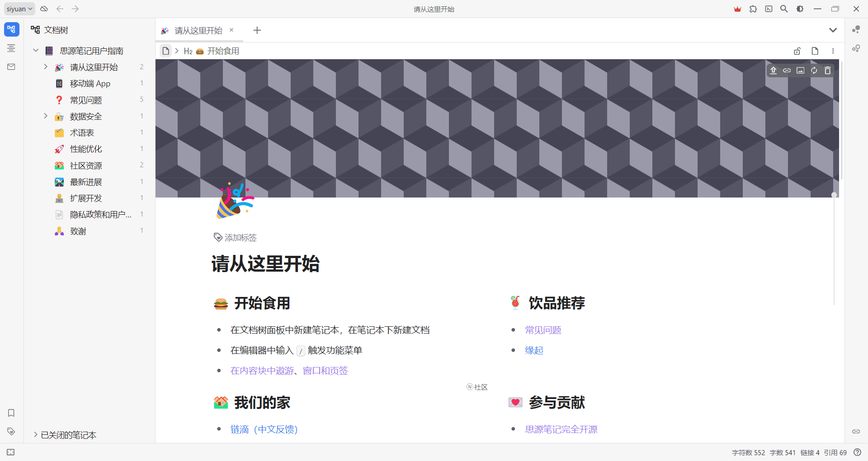
Task: Collapse the 思源笔记用户指南 notebook
Action: click(36, 51)
